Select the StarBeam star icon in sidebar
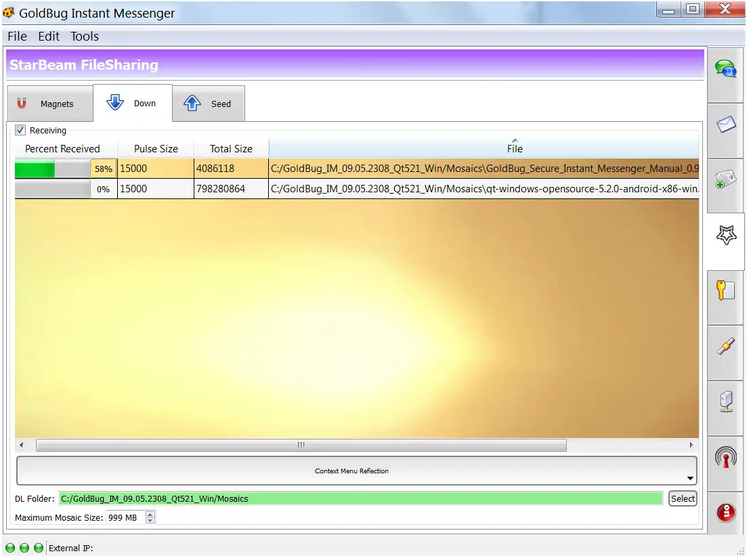The image size is (751, 560). tap(726, 235)
